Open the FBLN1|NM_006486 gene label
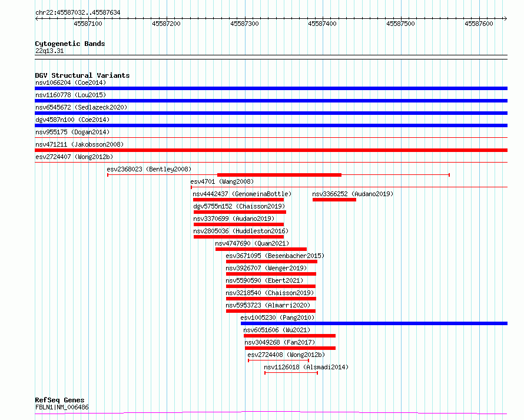Image resolution: width=524 pixels, height=420 pixels. click(x=62, y=407)
